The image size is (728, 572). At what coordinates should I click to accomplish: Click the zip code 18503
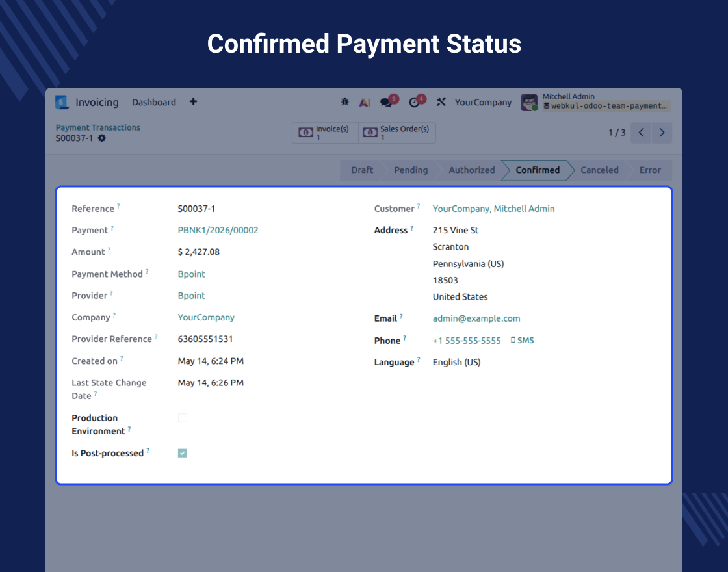point(445,280)
